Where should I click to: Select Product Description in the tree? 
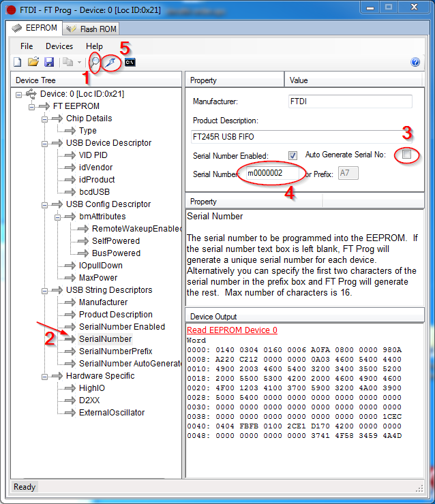(x=116, y=315)
